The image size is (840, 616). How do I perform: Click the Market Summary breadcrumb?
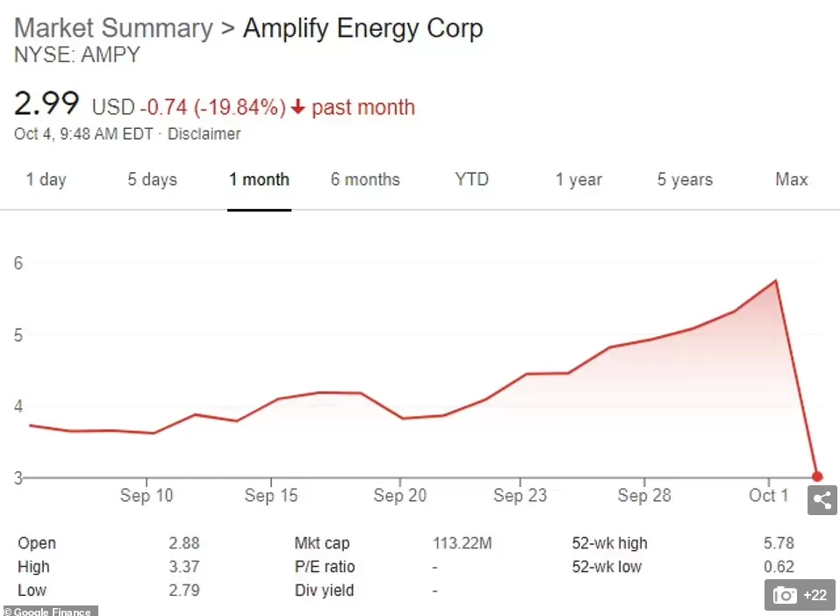(113, 28)
